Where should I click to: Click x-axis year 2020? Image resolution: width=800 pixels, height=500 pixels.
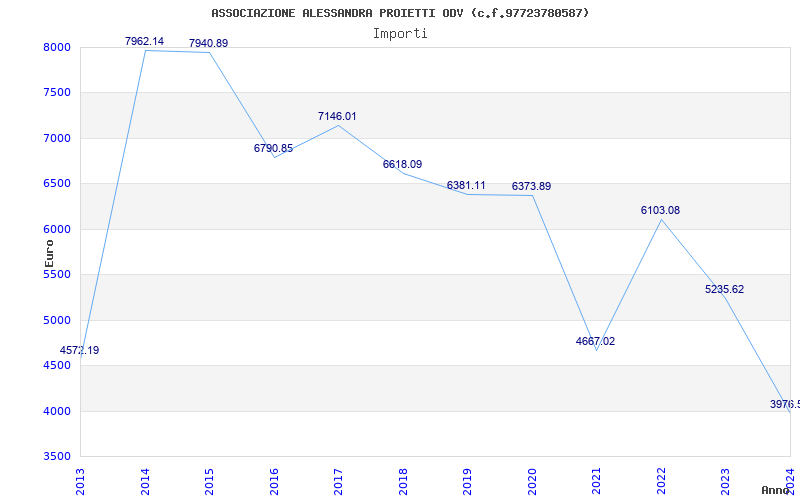[532, 482]
